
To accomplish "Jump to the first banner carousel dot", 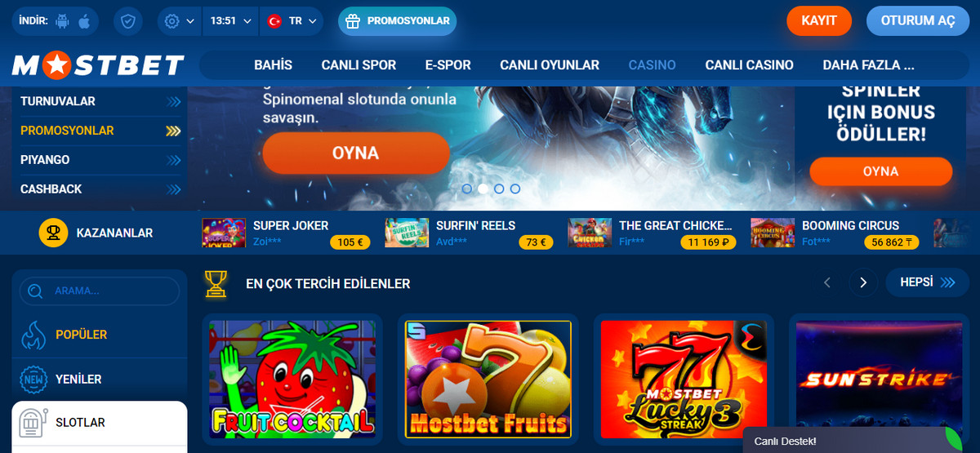I will pos(467,189).
